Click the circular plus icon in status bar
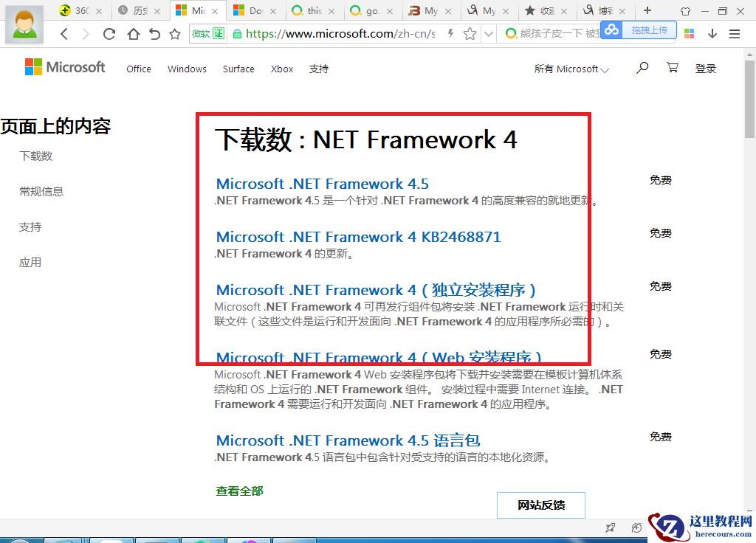Screen dimensions: 756x543 pos(636,528)
